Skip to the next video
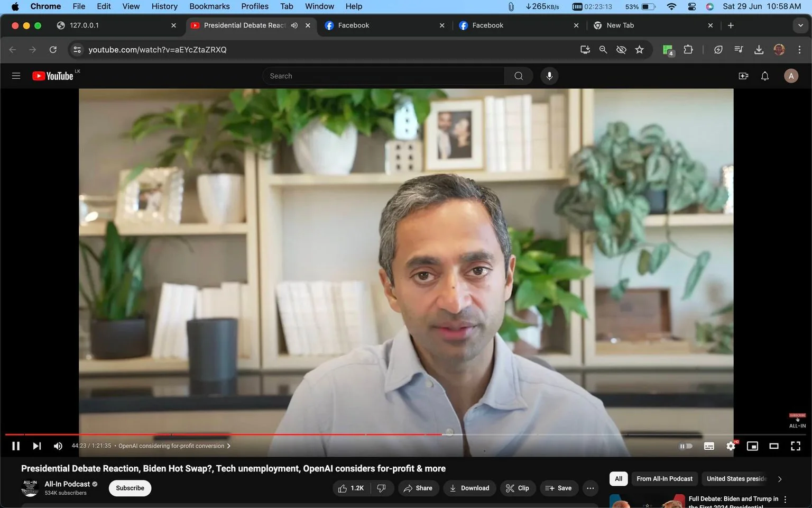The image size is (812, 508). 36,446
